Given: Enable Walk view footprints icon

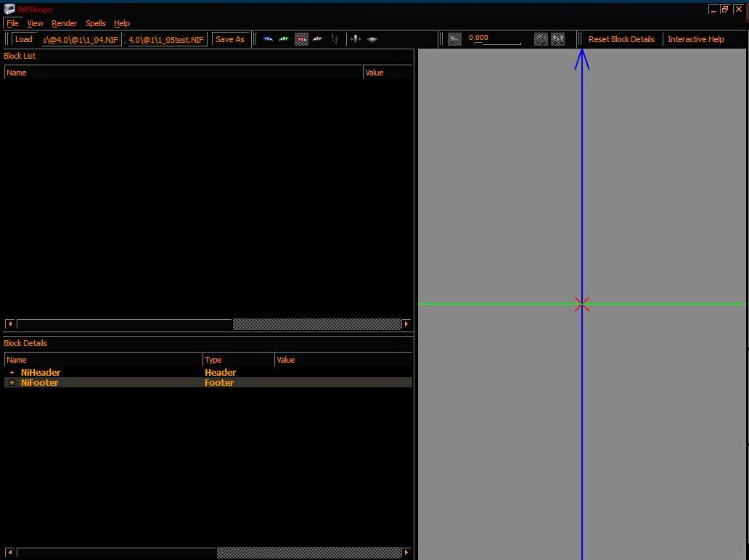Looking at the screenshot, I should (335, 39).
